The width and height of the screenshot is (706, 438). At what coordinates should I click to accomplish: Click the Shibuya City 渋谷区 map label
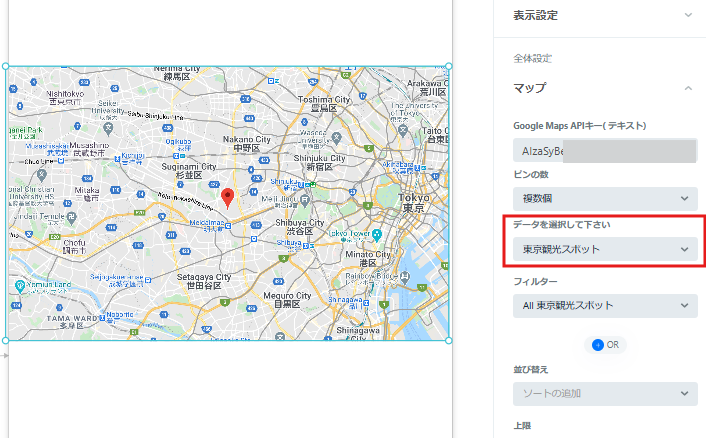click(299, 227)
